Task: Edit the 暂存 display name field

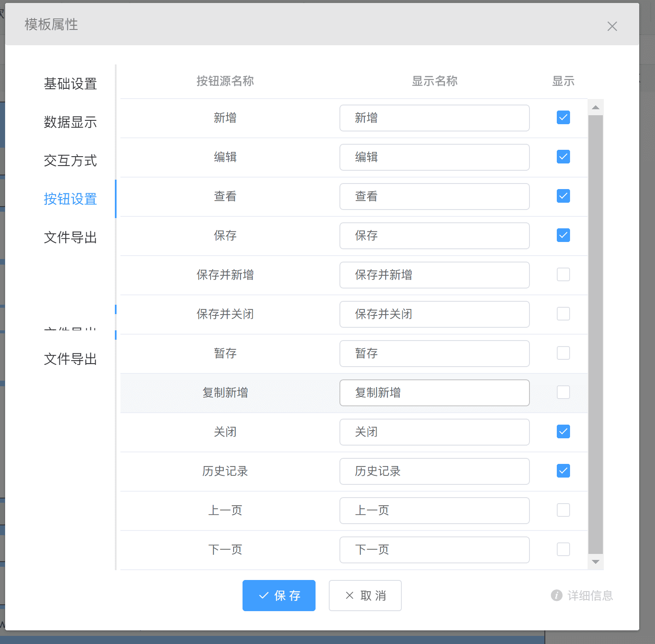Action: pos(434,353)
